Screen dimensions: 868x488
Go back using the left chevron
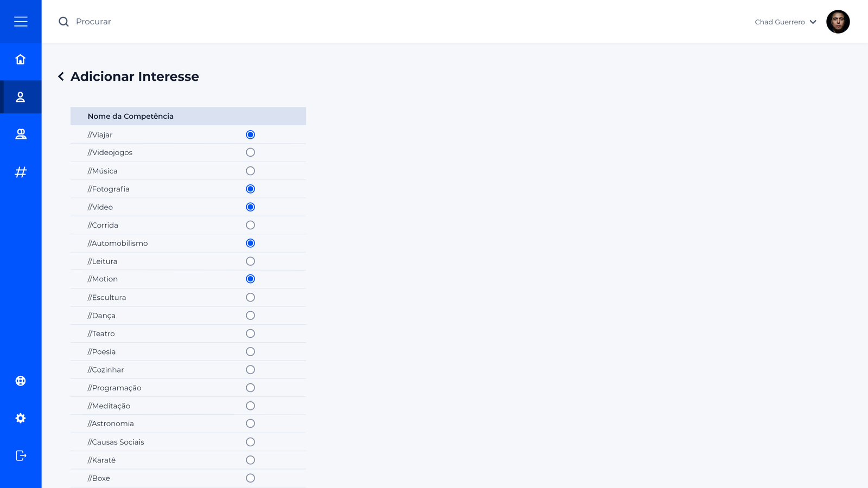click(x=61, y=76)
